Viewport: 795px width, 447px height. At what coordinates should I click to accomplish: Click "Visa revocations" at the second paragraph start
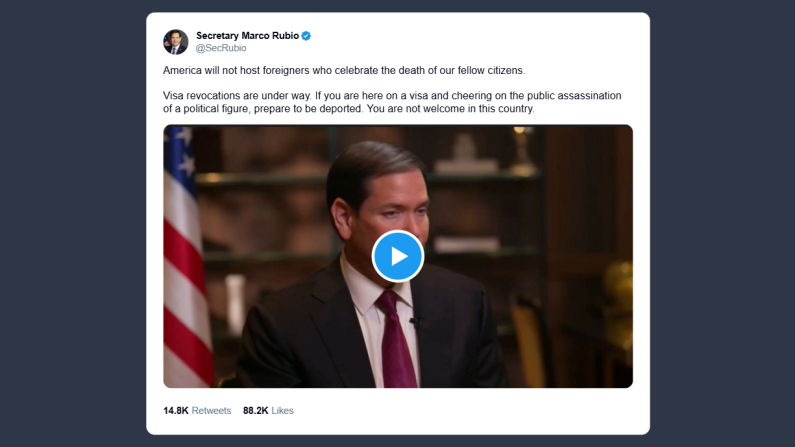204,96
